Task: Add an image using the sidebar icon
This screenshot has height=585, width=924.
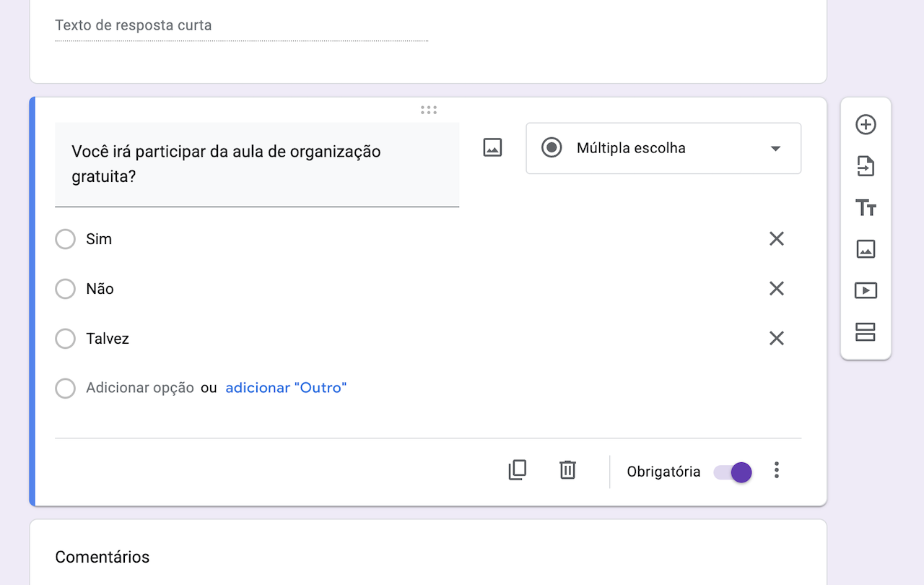Action: coord(866,248)
